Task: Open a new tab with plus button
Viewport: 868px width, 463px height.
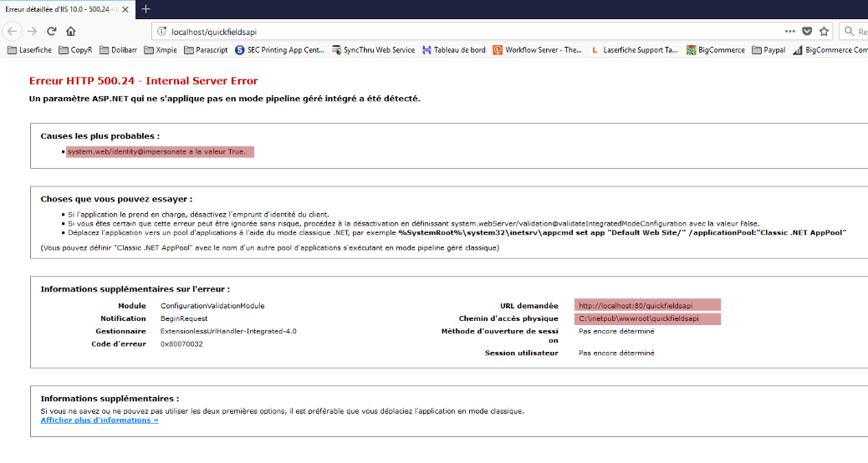Action: 146,9
